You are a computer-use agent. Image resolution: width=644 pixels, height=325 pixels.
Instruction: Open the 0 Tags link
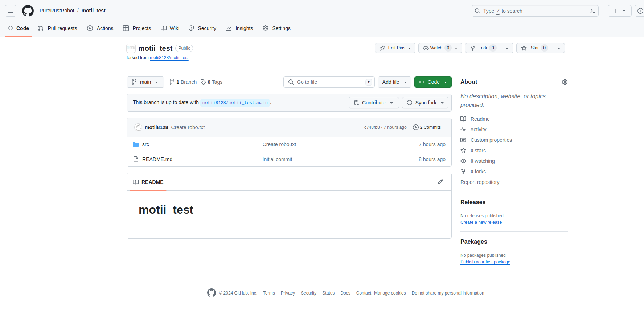click(212, 82)
